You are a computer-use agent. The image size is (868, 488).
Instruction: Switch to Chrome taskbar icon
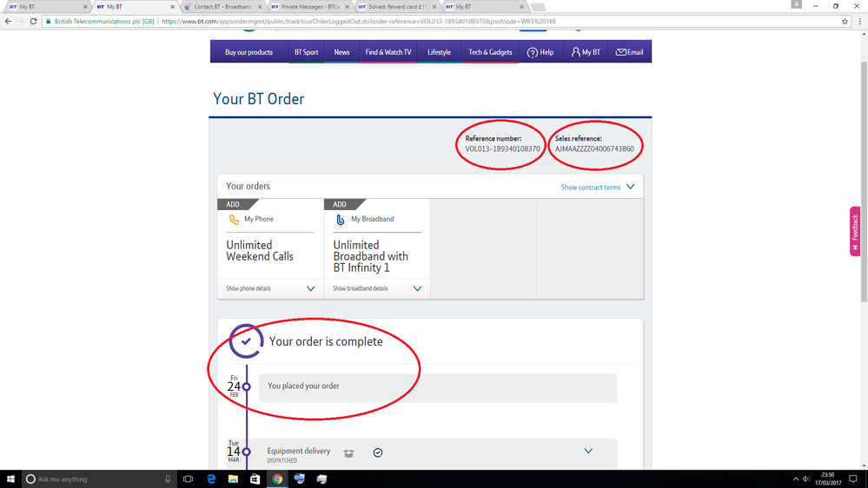[277, 479]
